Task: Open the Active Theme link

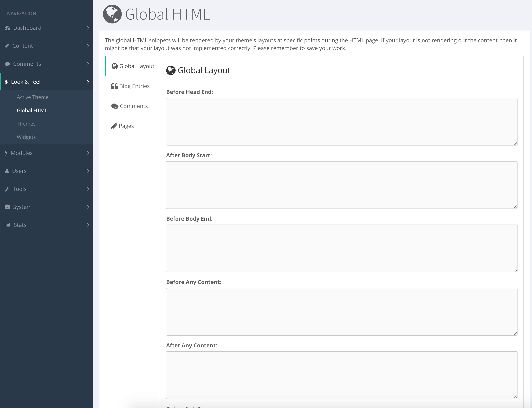Action: click(32, 97)
